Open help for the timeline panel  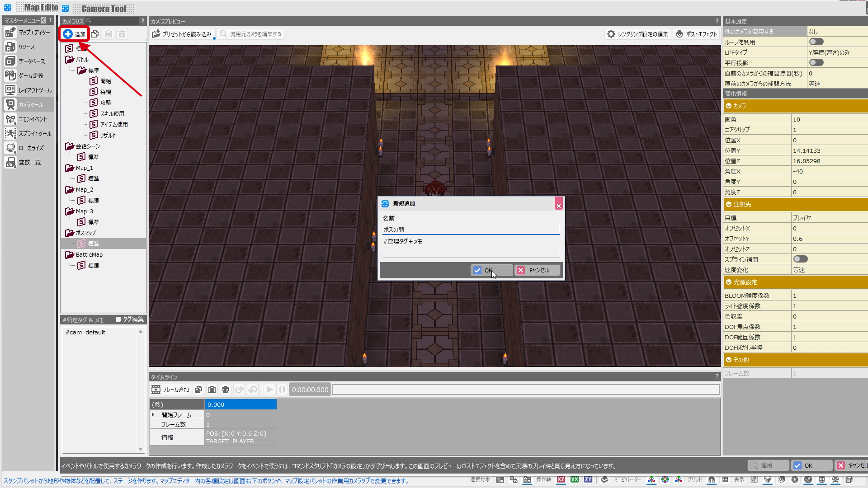[717, 376]
